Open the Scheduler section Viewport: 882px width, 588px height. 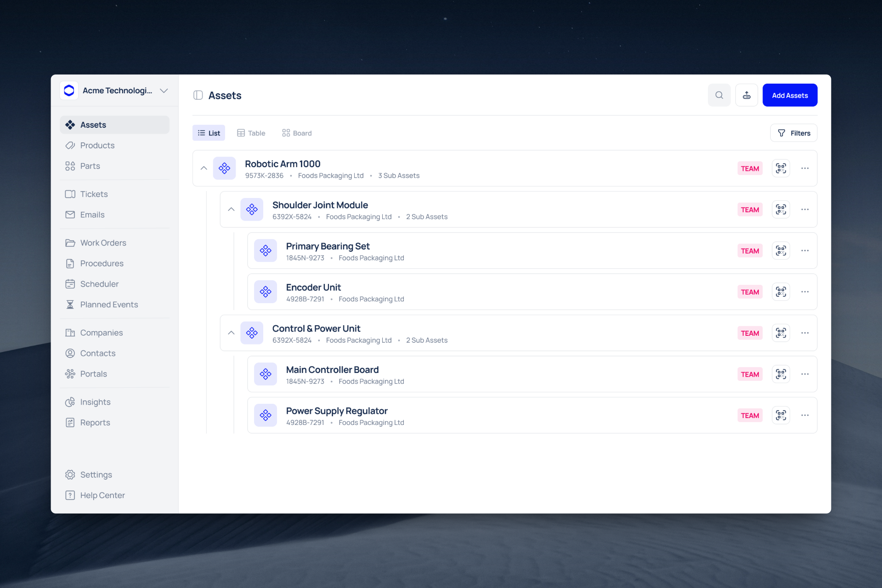[99, 284]
